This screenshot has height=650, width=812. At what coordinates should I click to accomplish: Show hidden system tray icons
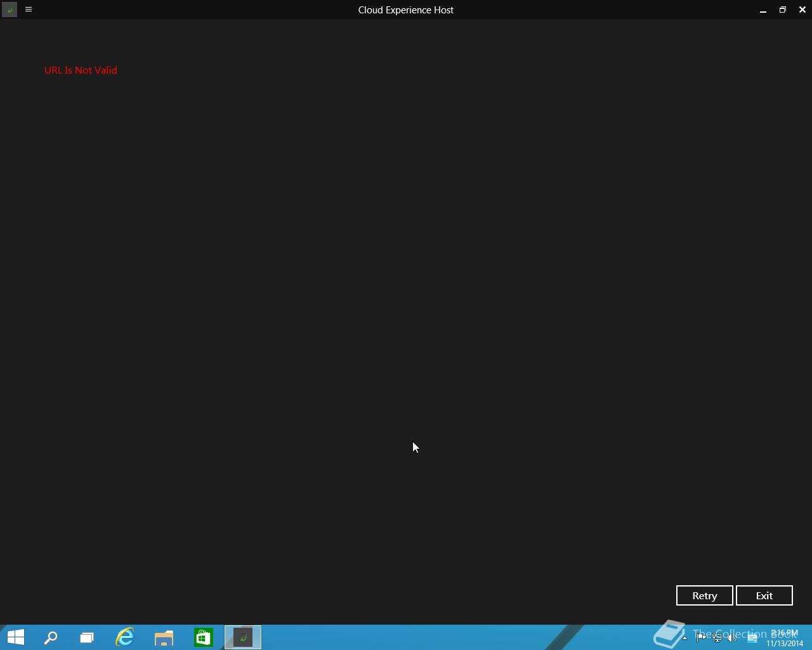(684, 638)
